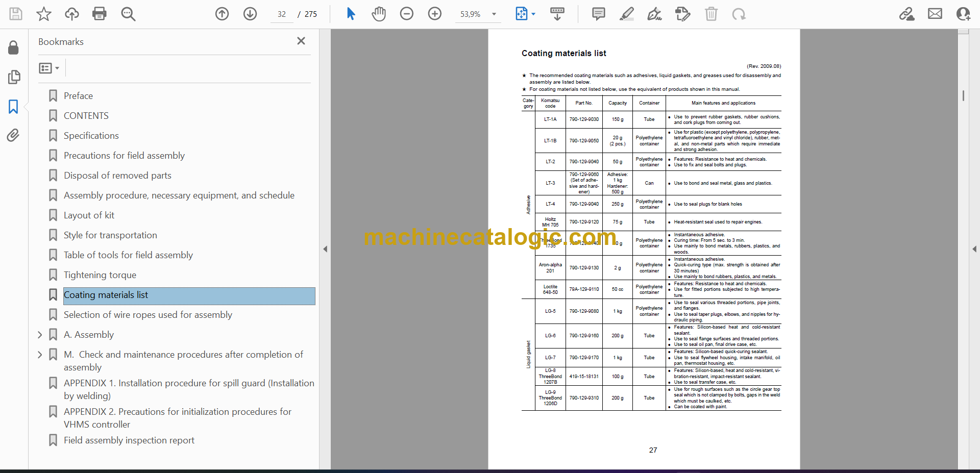Image resolution: width=980 pixels, height=473 pixels.
Task: Jump to the CONTENTS bookmark
Action: 86,116
